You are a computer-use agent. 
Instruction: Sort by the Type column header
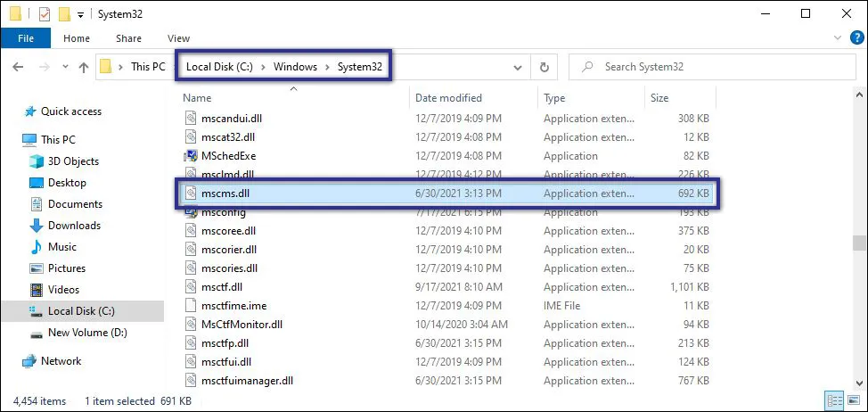point(554,98)
